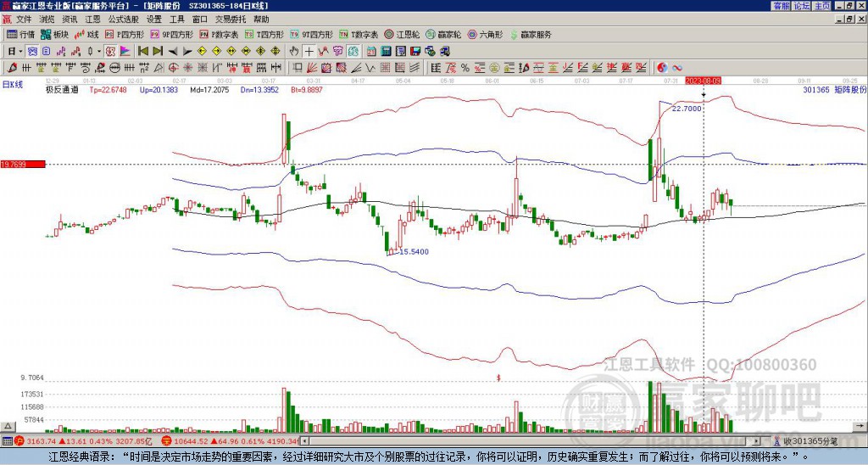868x465 pixels.
Task: Click the calendar date icon
Action: point(371,51)
